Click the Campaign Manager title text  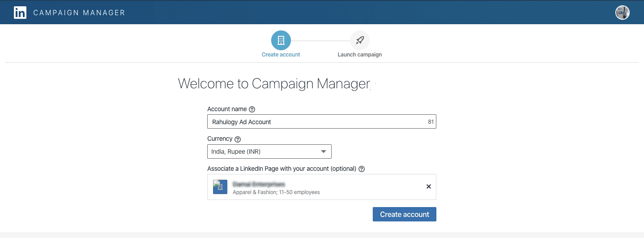point(79,13)
